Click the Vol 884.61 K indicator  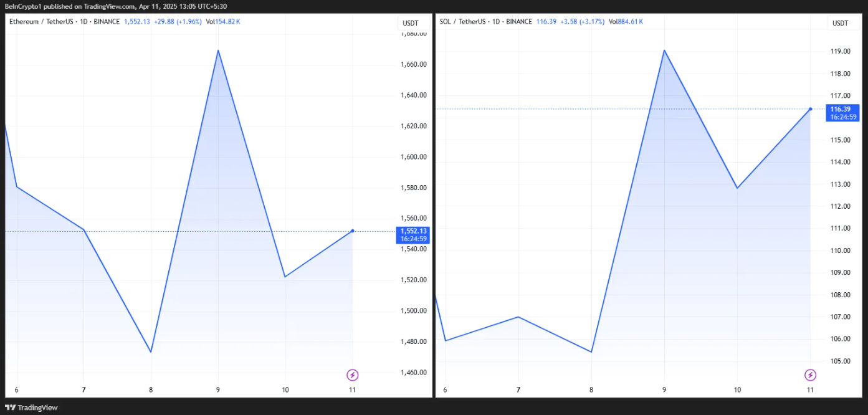pos(626,22)
